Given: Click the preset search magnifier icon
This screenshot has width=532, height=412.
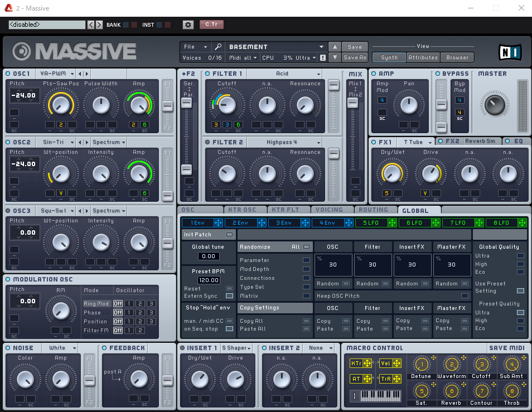Looking at the screenshot, I should [x=218, y=46].
